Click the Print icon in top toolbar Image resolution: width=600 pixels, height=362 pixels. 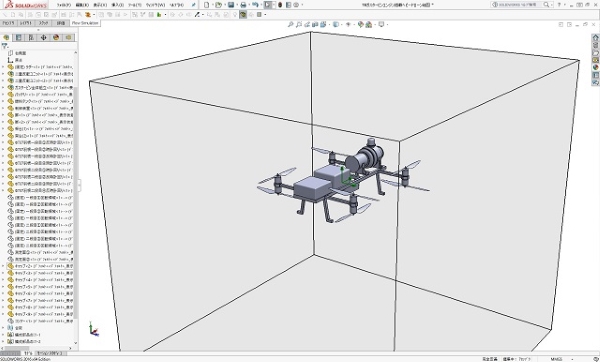[243, 5]
